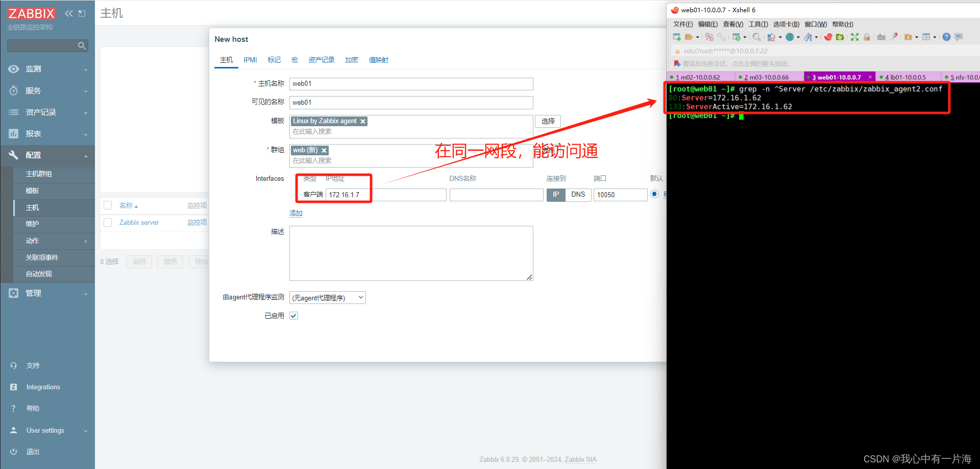The width and height of the screenshot is (980, 469).
Task: Open the Xshell 文件(F) menu
Action: 683,24
